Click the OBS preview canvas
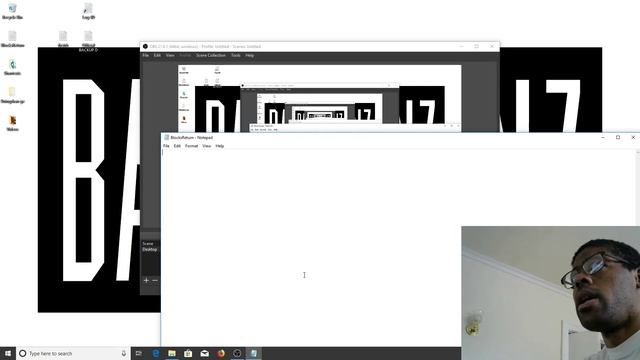This screenshot has width=640, height=360. click(x=320, y=98)
